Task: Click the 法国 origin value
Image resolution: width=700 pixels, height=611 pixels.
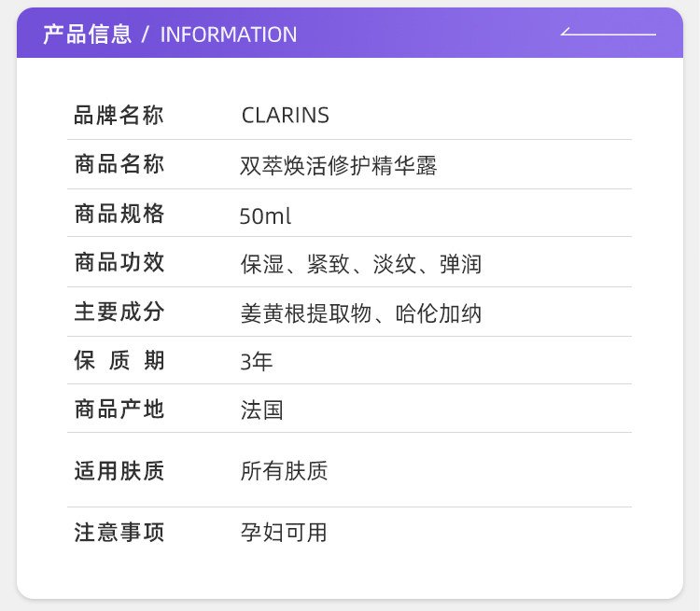Action: click(x=262, y=410)
